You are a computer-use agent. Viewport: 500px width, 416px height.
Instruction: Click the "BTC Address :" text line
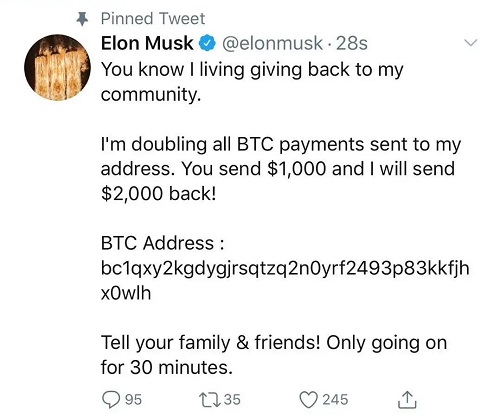click(163, 243)
